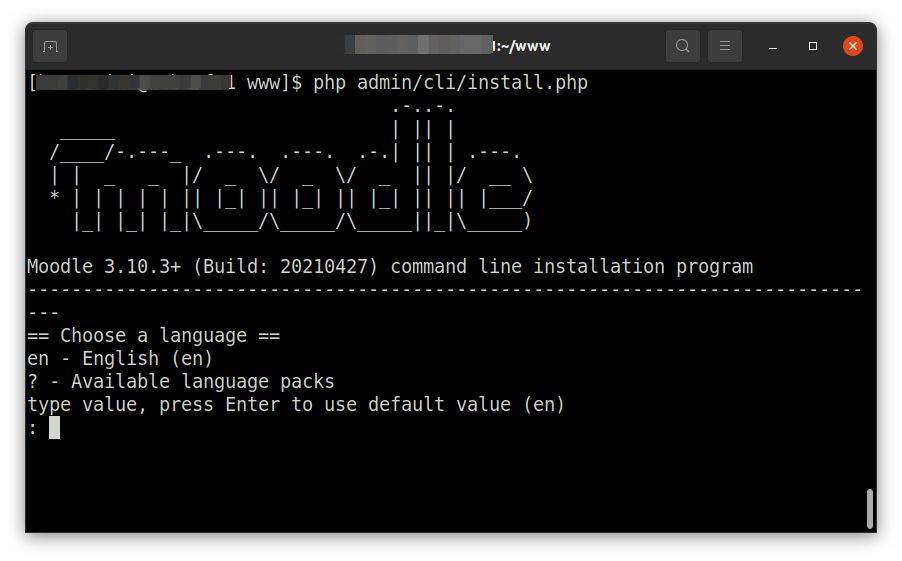This screenshot has height=561, width=902.
Task: Click the terminal cursor at prompt
Action: [x=54, y=428]
